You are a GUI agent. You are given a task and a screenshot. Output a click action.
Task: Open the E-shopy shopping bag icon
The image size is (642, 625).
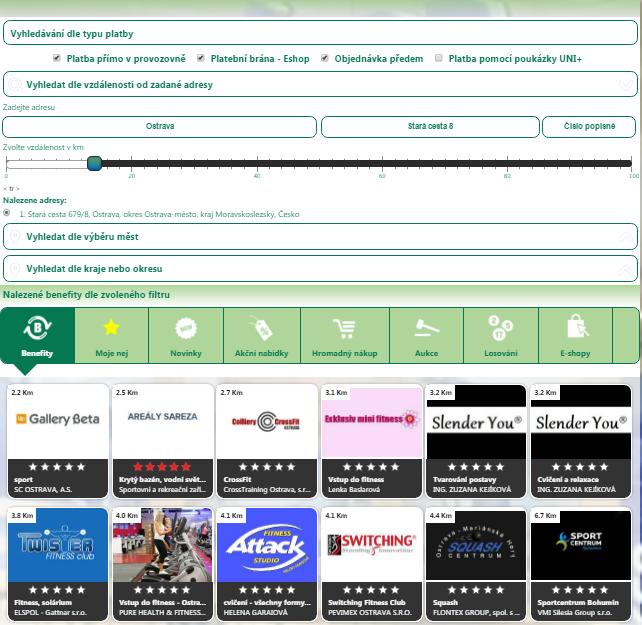(x=577, y=328)
